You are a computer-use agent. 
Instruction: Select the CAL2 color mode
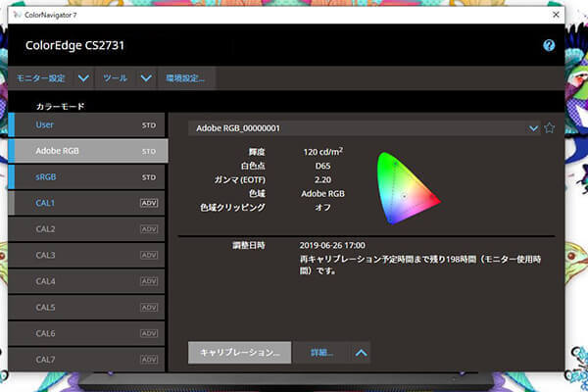[x=86, y=228]
